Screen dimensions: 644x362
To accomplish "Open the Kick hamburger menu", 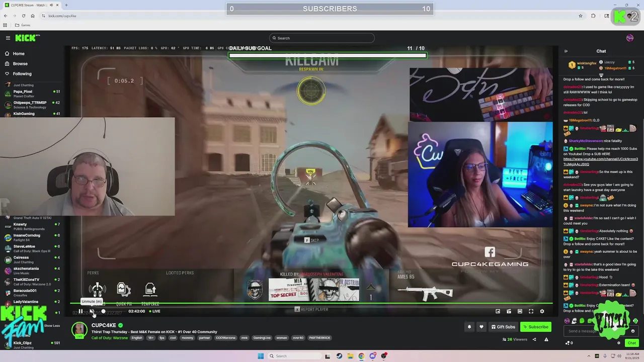I will [8, 38].
